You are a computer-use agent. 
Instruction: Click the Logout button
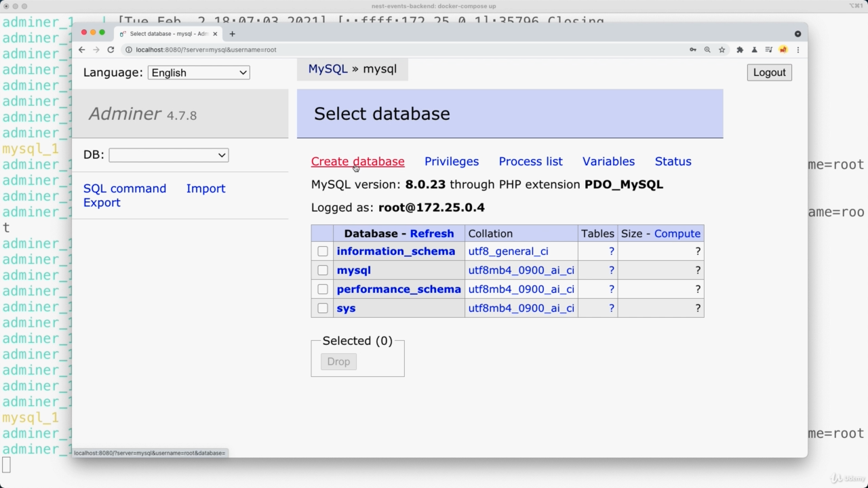click(x=769, y=73)
